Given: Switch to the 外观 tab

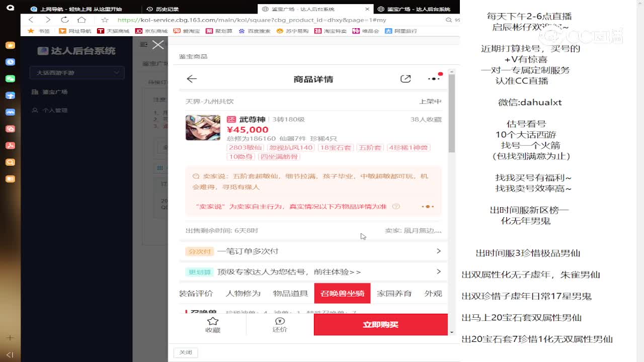Looking at the screenshot, I should [x=433, y=294].
